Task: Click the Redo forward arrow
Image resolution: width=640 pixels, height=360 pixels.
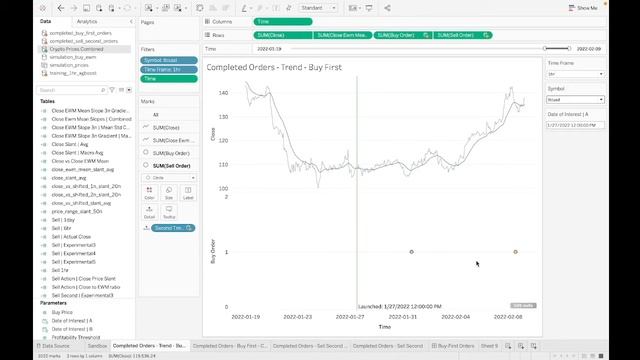Action: click(x=74, y=8)
